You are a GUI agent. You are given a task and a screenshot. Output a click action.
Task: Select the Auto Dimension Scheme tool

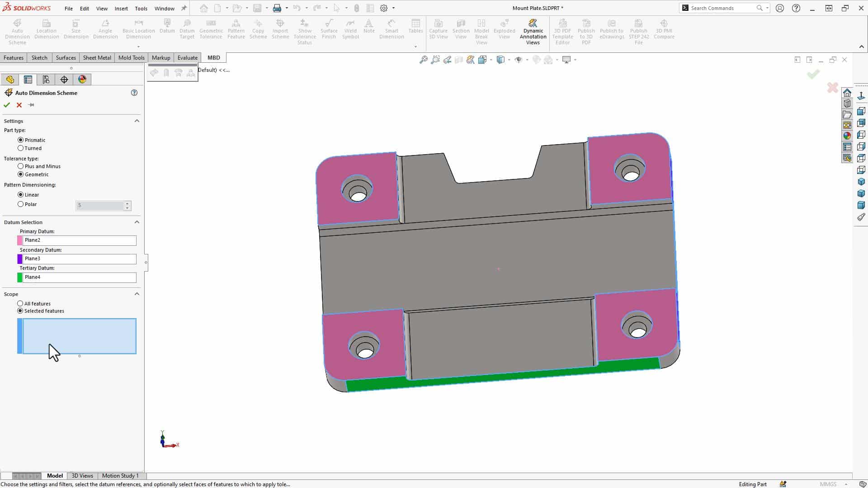pos(17,28)
